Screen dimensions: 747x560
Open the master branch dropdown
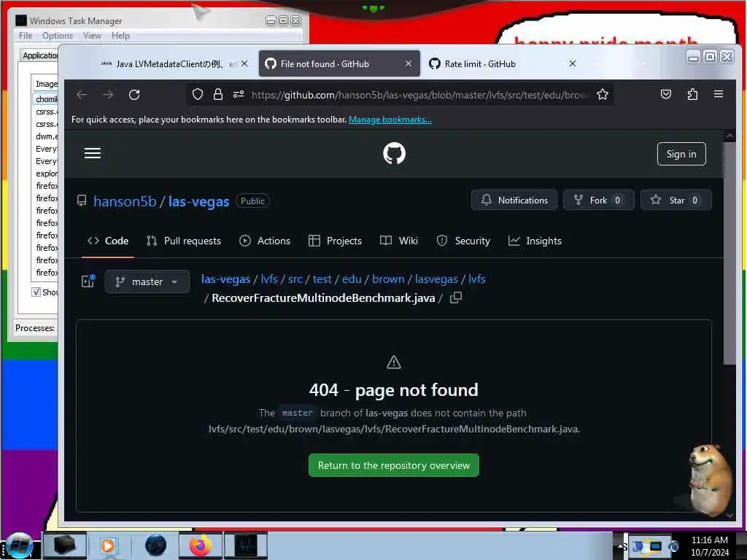point(147,282)
